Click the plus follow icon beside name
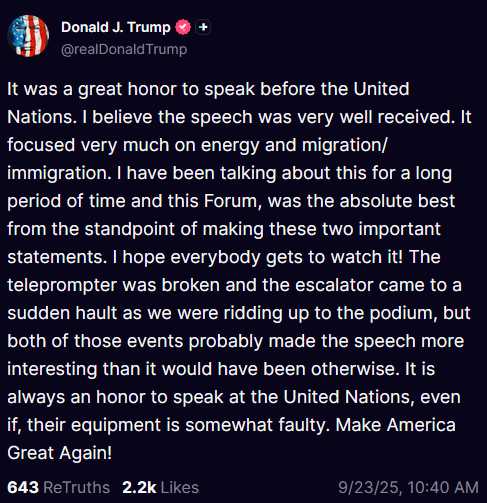 click(x=203, y=27)
